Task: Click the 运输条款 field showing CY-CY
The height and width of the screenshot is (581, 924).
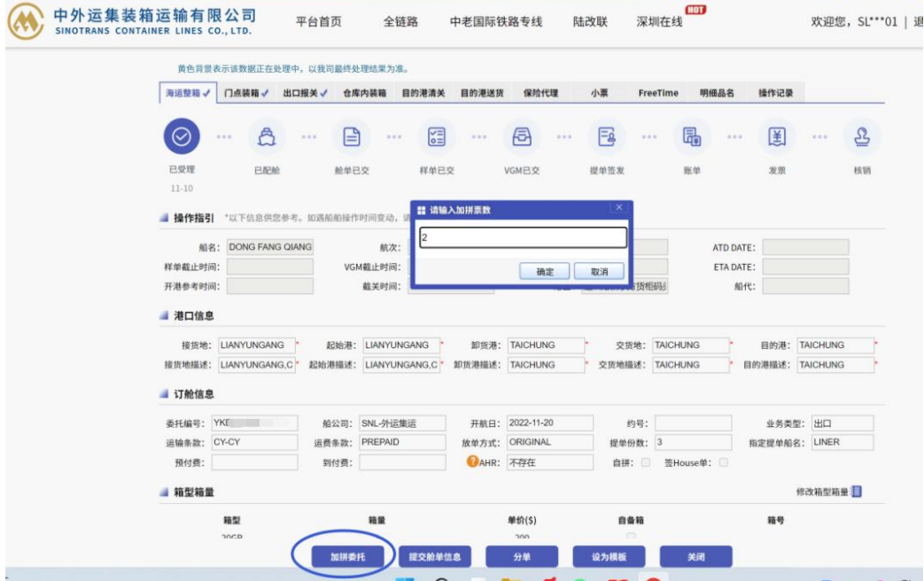Action: [x=254, y=442]
